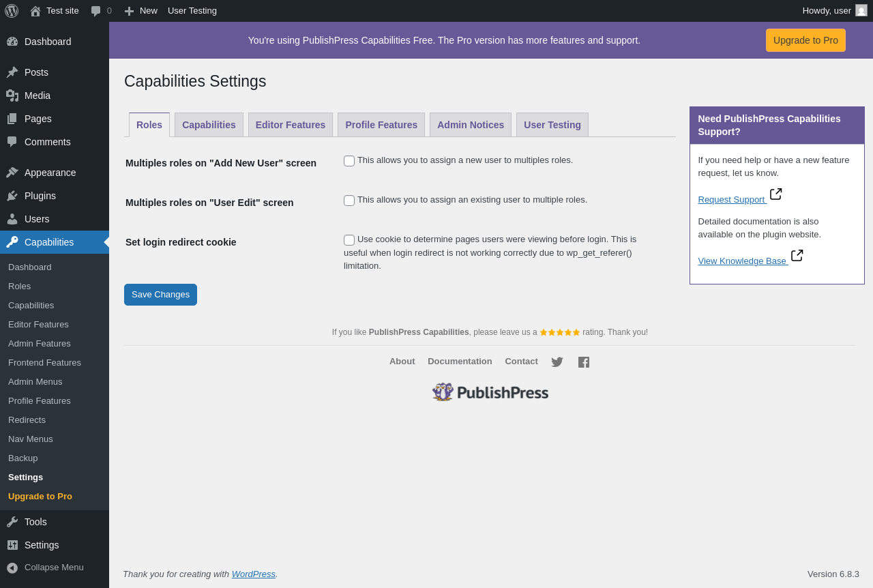Open Redirects in sidebar submenu
Screen dimensions: 873x588
[x=55, y=420]
